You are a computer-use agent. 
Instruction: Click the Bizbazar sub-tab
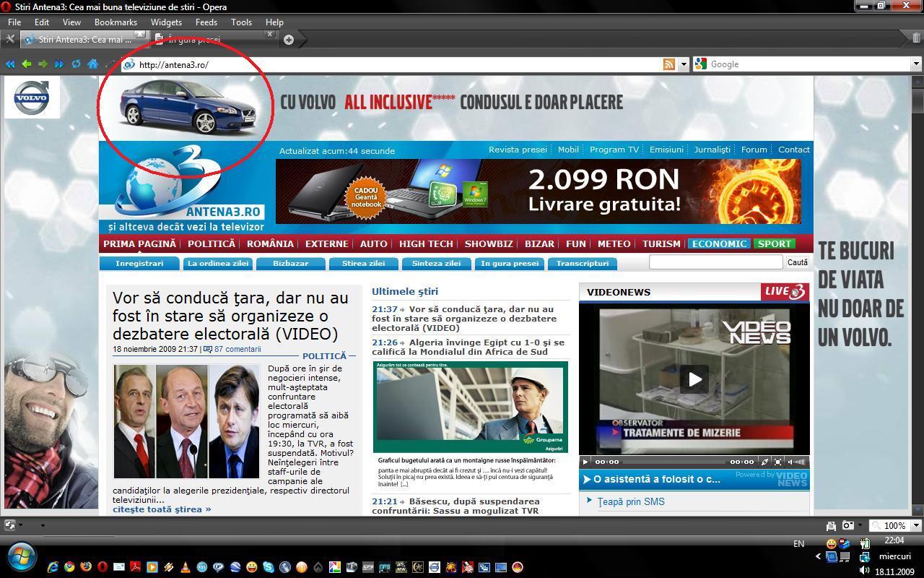(x=291, y=264)
